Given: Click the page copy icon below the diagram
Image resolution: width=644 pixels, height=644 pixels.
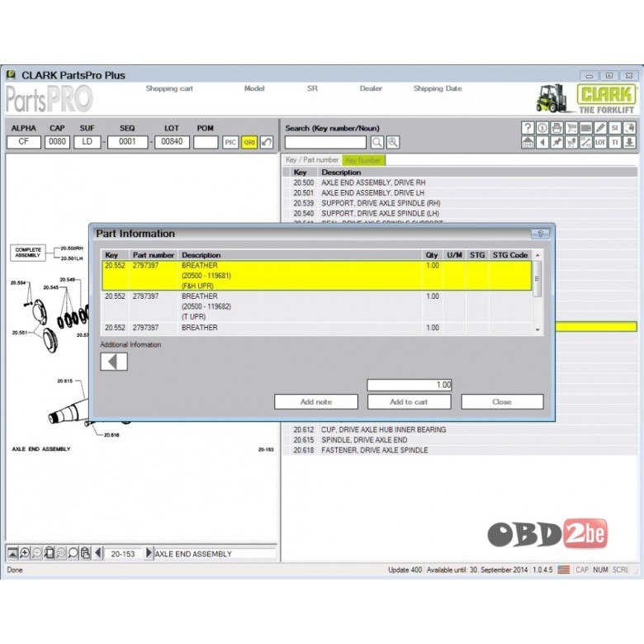Looking at the screenshot, I should click(x=49, y=553).
